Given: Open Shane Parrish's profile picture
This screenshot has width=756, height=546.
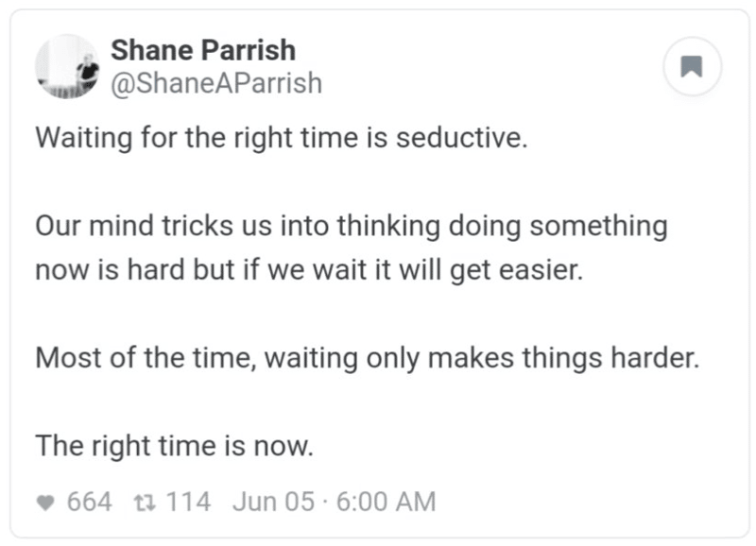Looking at the screenshot, I should coord(67,66).
